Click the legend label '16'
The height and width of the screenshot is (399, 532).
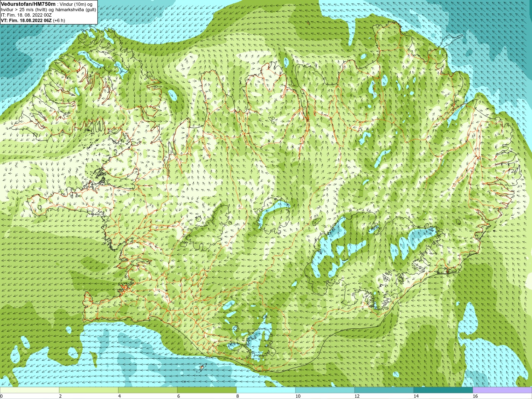click(x=475, y=396)
